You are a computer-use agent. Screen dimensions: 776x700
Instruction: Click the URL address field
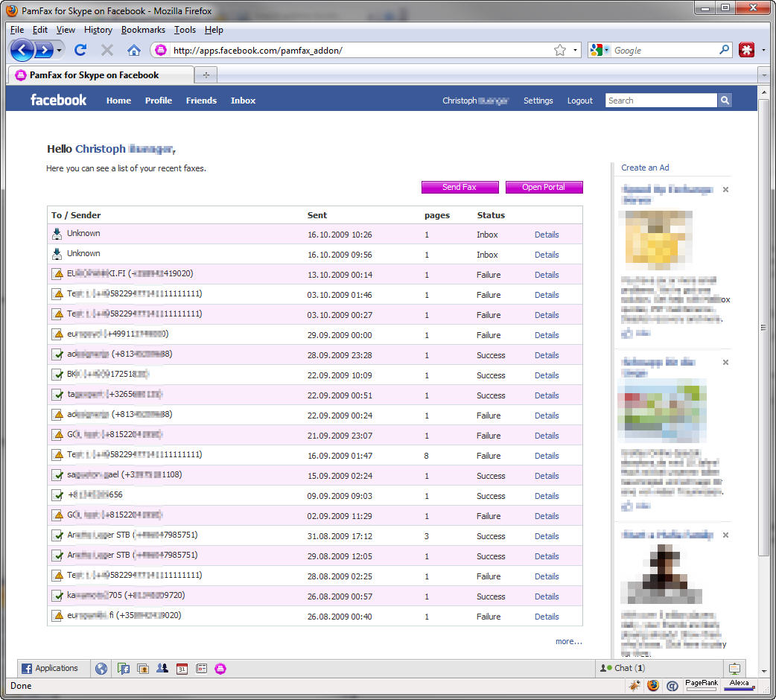click(x=361, y=50)
